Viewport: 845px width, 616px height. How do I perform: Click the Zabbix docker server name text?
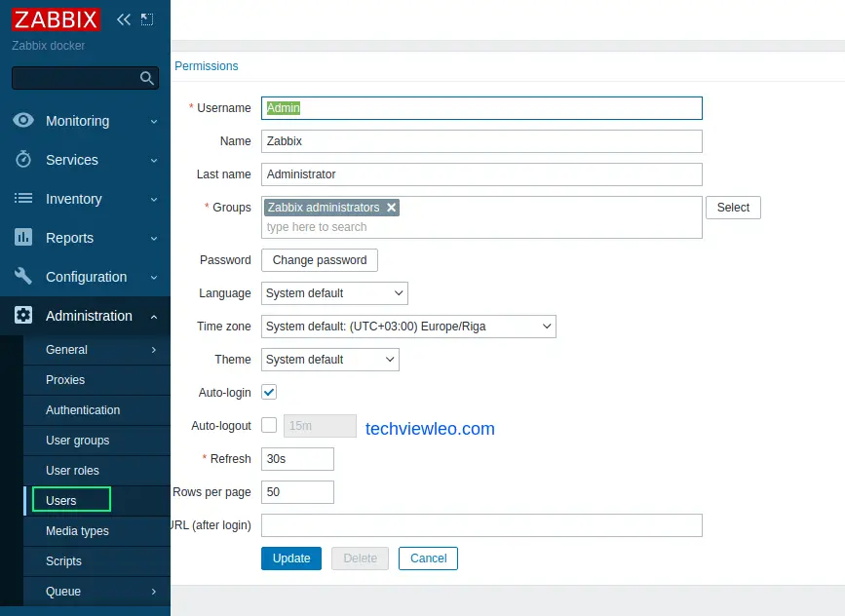point(49,46)
